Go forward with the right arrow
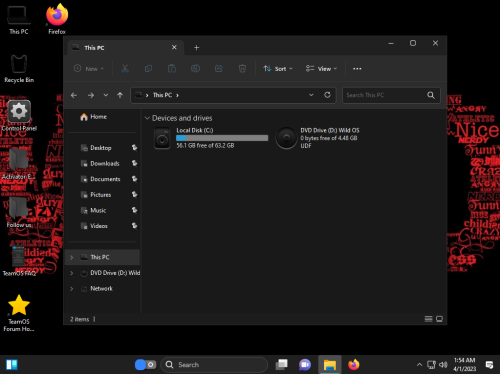Viewport: 500px width, 374px height. click(91, 95)
